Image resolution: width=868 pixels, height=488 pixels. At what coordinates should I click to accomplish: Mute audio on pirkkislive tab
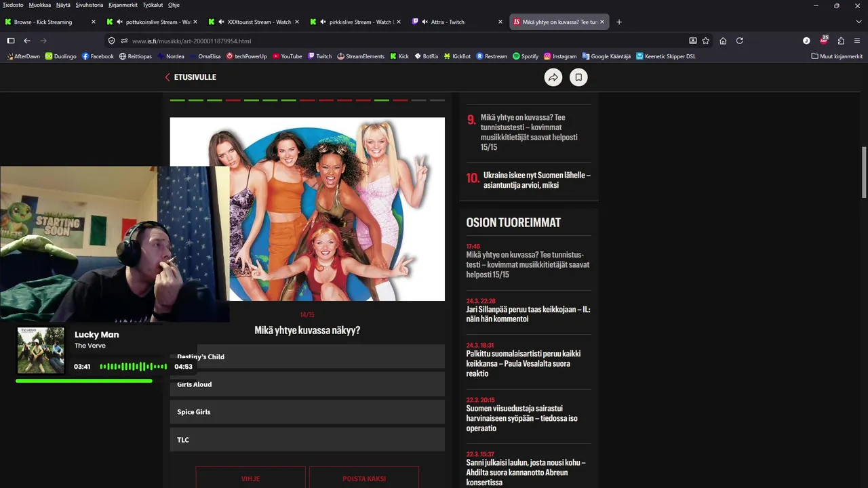tap(323, 22)
